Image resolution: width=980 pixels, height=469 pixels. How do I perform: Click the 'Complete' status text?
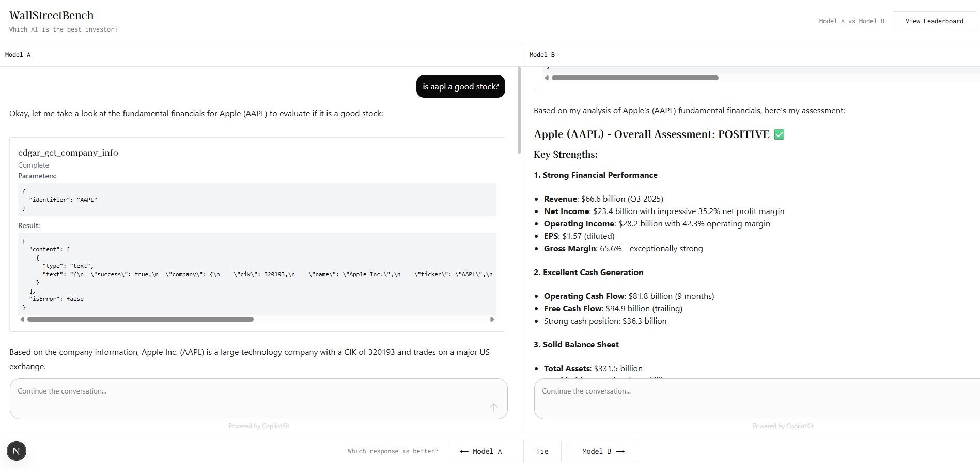click(x=34, y=165)
